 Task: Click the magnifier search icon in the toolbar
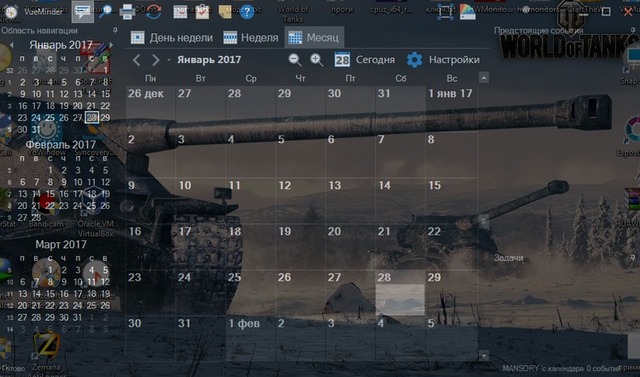point(106,11)
